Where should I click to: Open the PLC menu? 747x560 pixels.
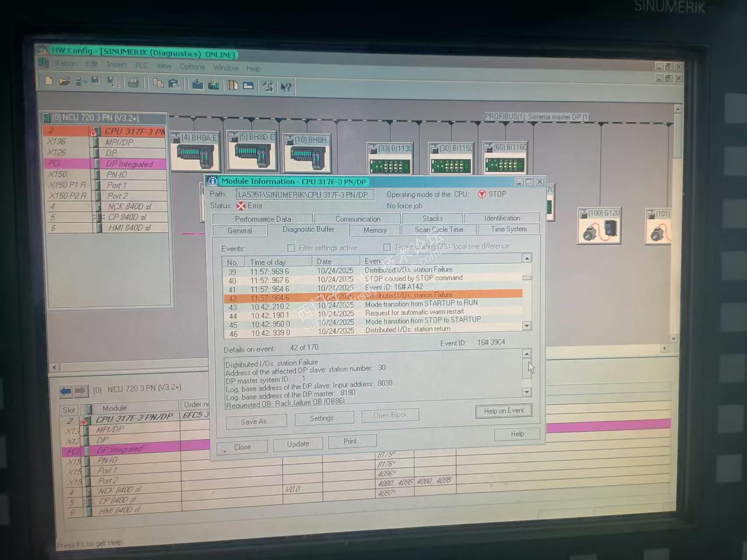(141, 65)
